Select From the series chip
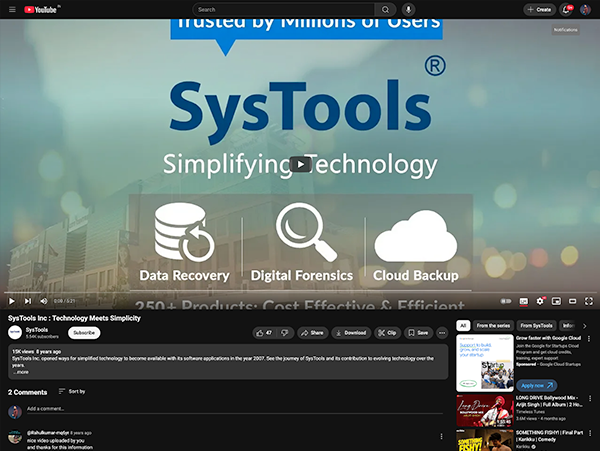This screenshot has height=451, width=600. coord(493,326)
